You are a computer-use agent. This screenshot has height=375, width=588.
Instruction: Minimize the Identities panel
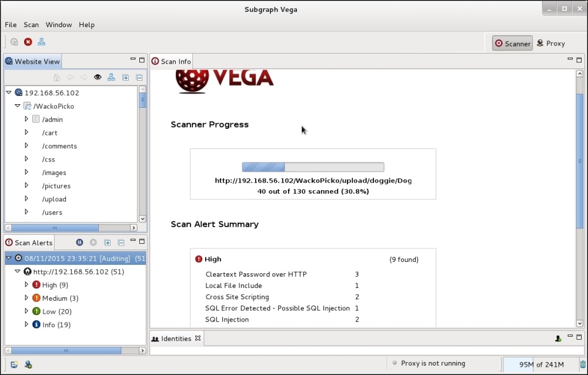[x=570, y=336]
